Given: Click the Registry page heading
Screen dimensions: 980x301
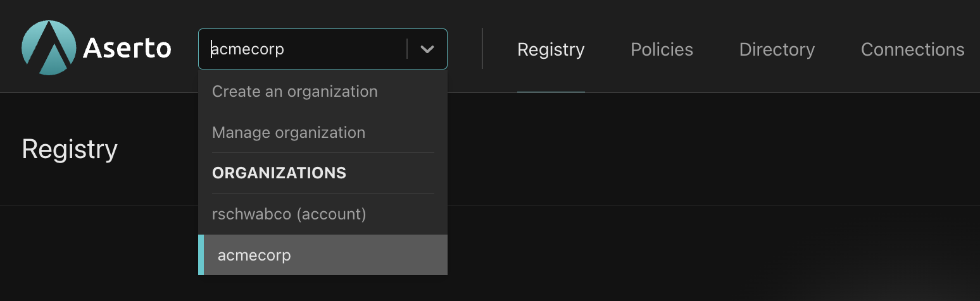Looking at the screenshot, I should tap(70, 150).
